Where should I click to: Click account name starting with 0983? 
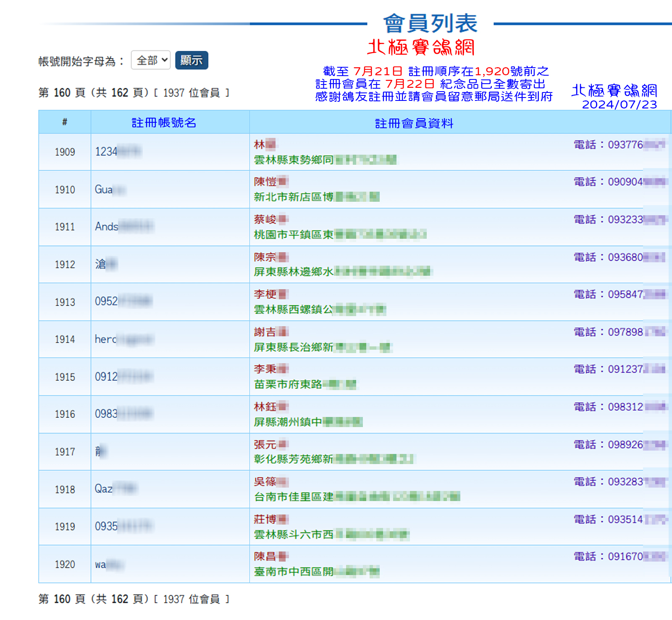[123, 414]
